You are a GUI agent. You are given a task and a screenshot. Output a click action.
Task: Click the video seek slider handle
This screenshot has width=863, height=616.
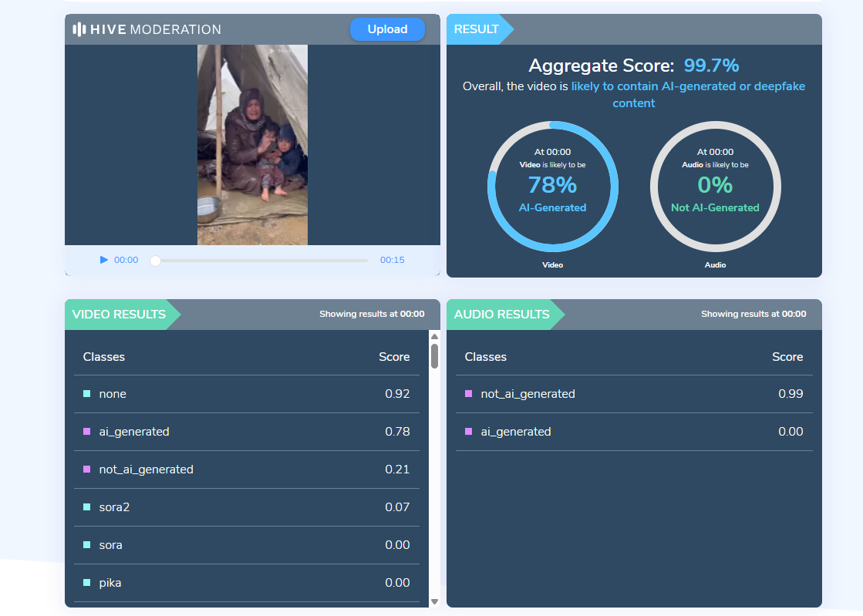(155, 261)
